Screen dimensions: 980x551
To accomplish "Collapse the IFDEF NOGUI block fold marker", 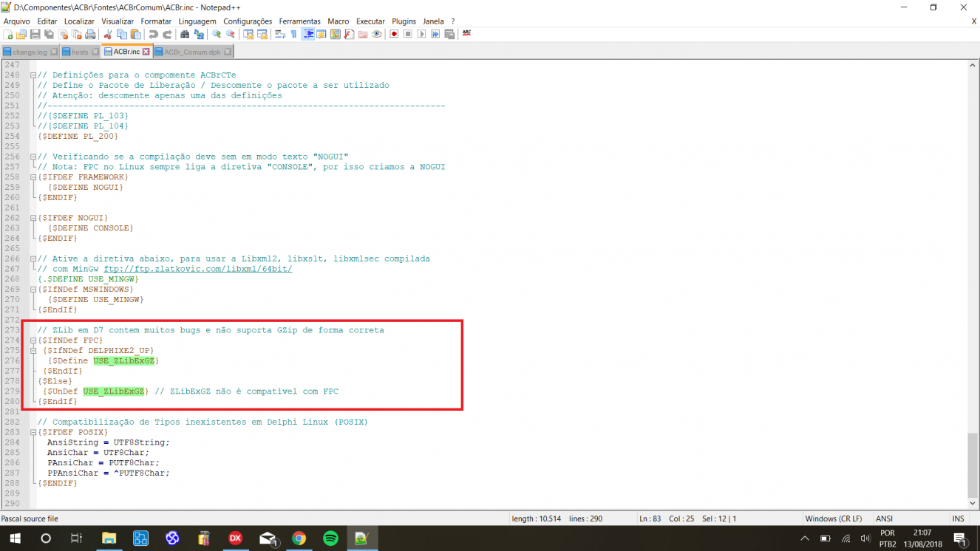I will (x=33, y=218).
